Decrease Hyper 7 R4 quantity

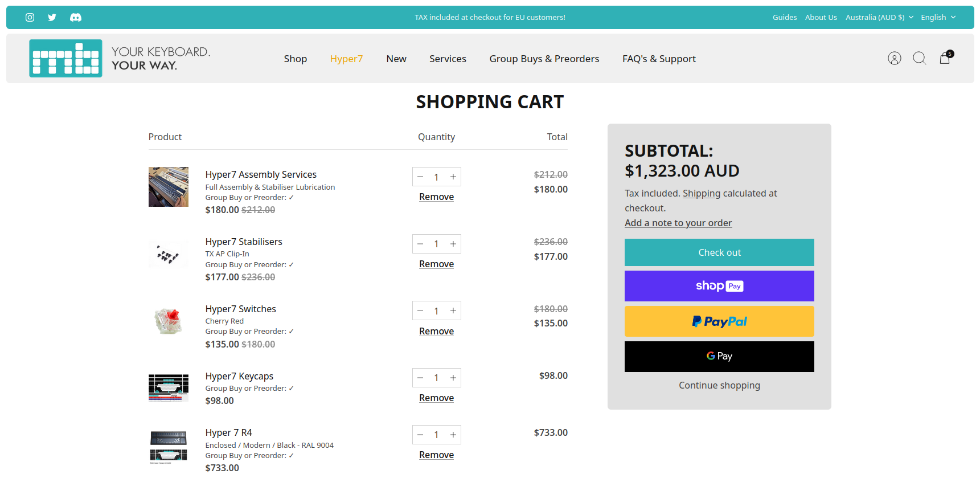(x=420, y=435)
